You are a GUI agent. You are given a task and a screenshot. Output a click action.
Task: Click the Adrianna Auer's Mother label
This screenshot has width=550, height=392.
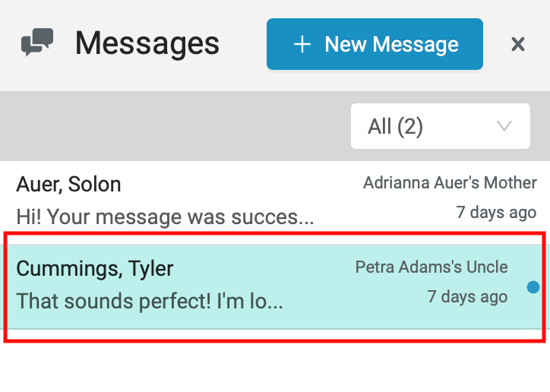point(450,182)
